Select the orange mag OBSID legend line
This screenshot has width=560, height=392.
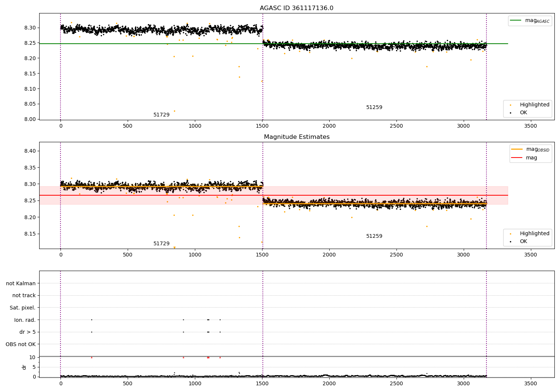517,149
